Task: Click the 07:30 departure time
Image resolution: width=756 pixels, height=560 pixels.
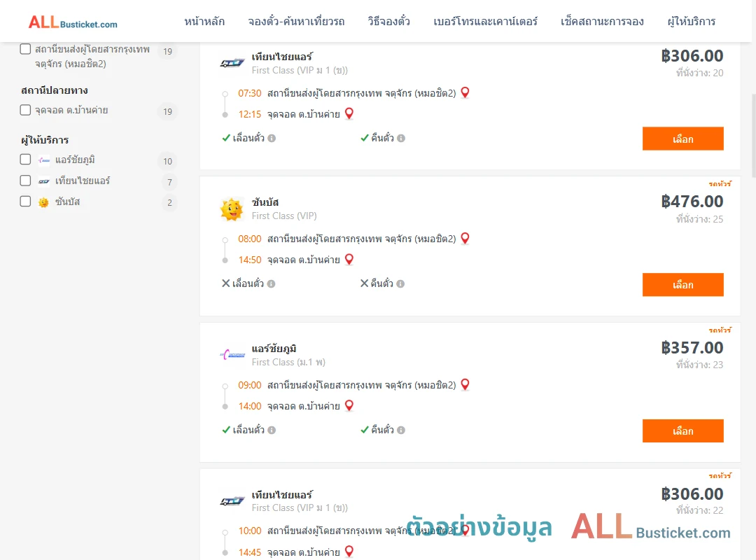Action: coord(250,93)
